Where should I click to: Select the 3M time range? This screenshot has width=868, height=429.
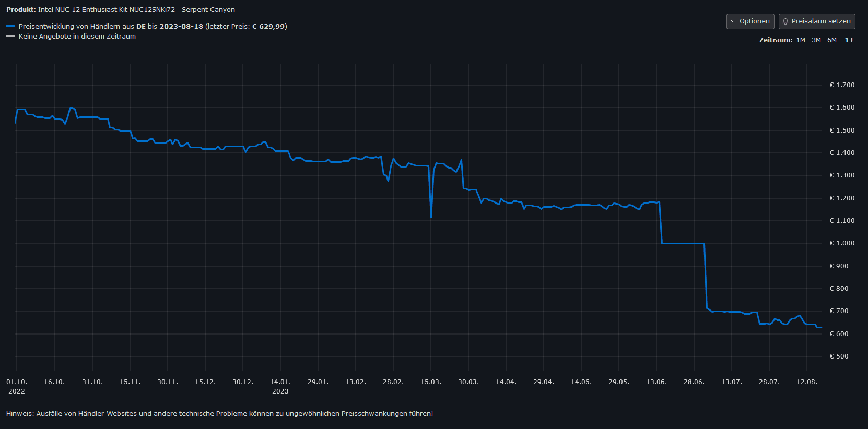point(816,40)
